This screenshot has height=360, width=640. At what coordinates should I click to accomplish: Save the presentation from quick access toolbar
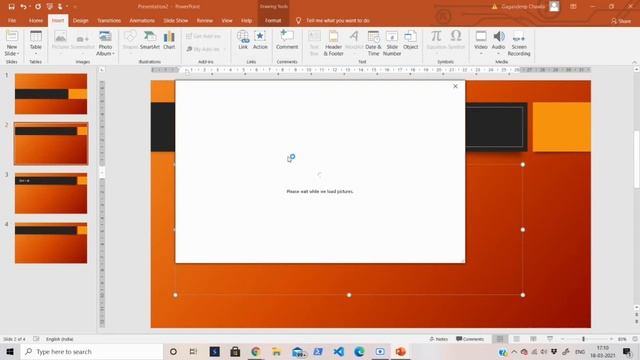point(11,7)
